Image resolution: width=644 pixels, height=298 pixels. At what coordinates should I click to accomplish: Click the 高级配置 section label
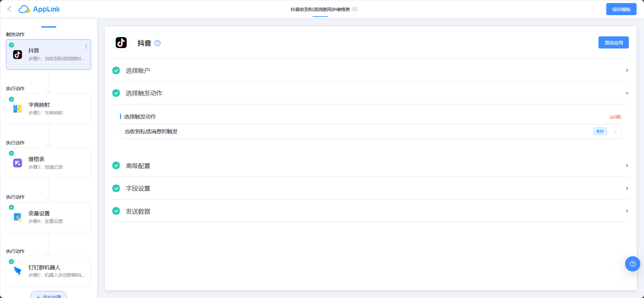pos(138,166)
